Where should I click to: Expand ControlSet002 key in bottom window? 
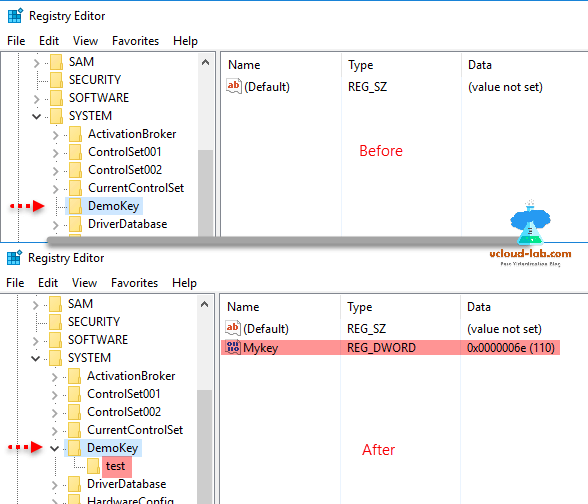54,412
